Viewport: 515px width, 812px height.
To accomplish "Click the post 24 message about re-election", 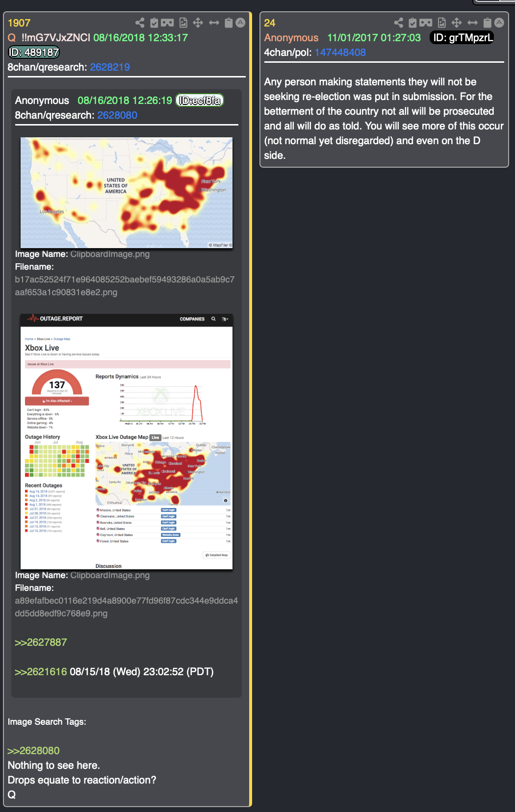I will (x=384, y=119).
